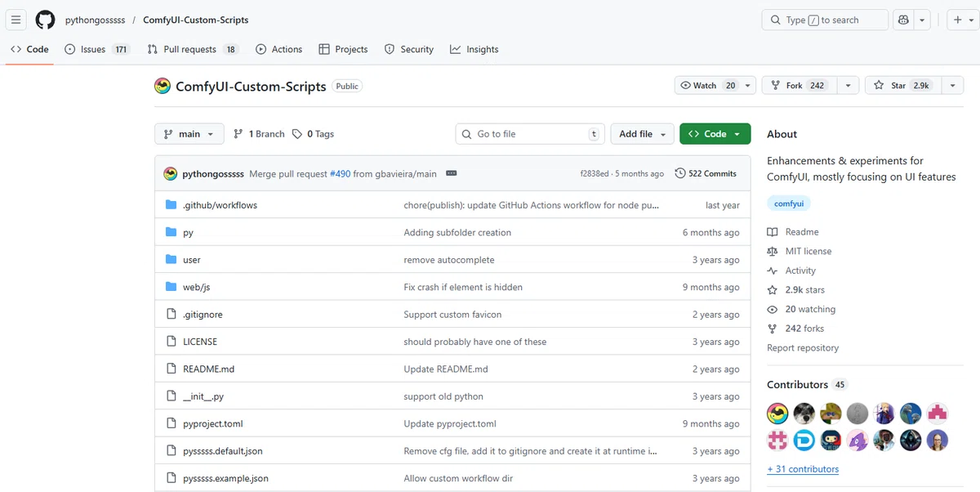Expand the Fork options dropdown arrow
980x492 pixels.
848,85
